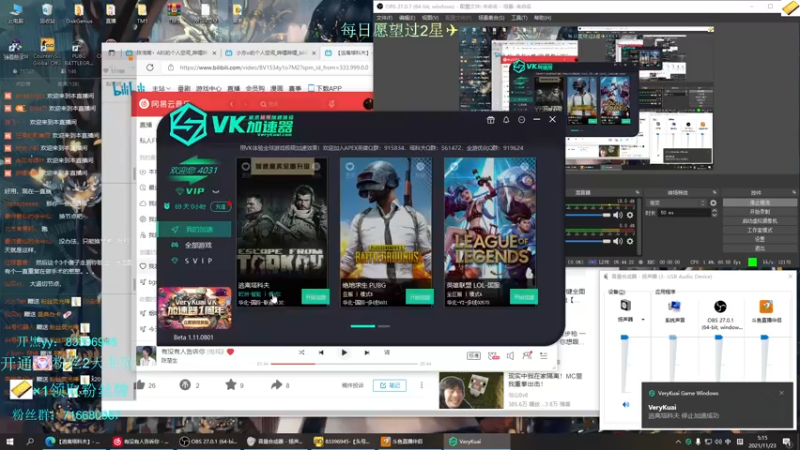
Task: Start acceleration for Escape from Tarkov
Action: (315, 297)
